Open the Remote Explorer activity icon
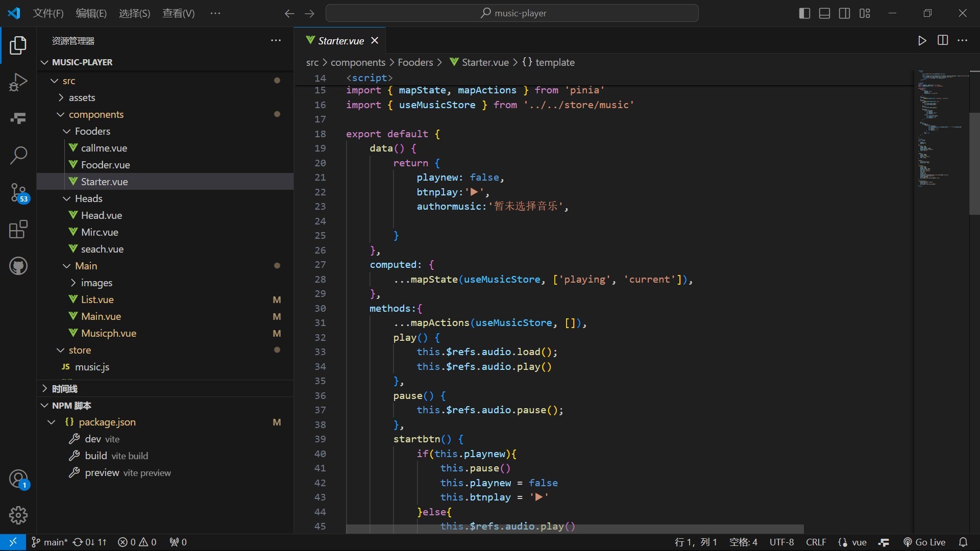The image size is (980, 551). tap(18, 118)
